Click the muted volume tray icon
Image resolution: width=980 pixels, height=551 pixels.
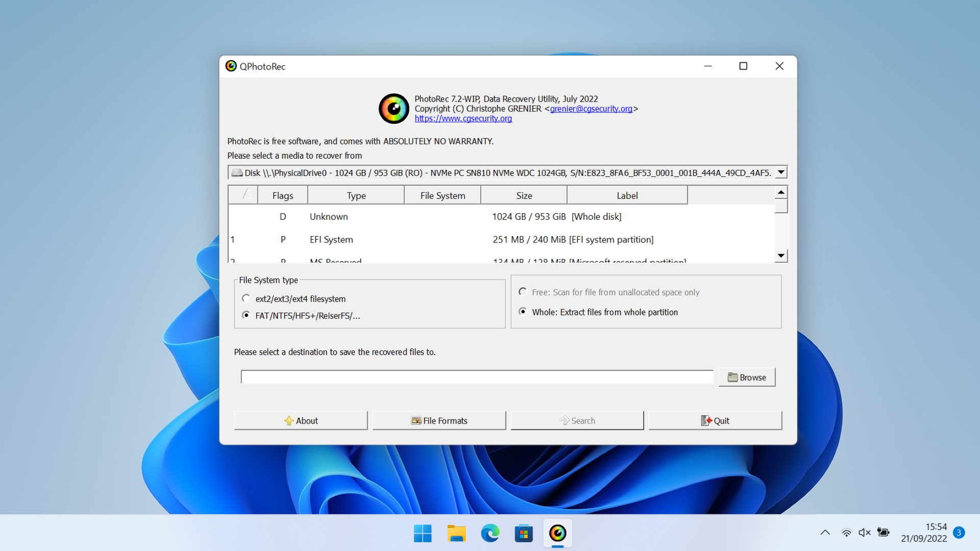click(x=864, y=533)
